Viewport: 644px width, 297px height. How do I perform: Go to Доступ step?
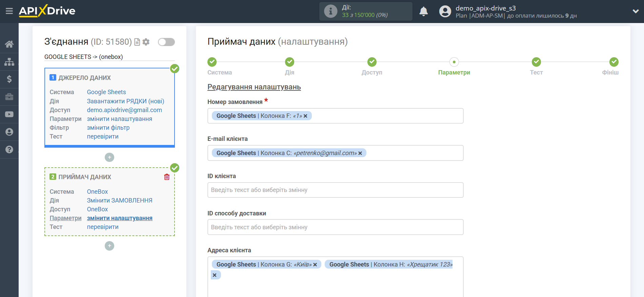click(372, 62)
